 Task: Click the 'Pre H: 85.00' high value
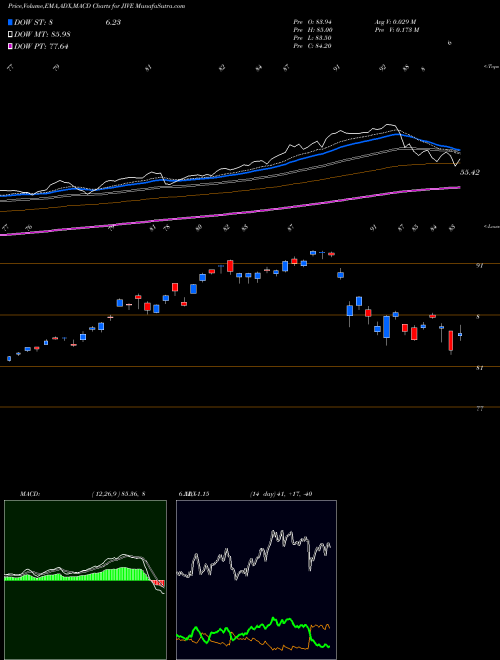(313, 30)
